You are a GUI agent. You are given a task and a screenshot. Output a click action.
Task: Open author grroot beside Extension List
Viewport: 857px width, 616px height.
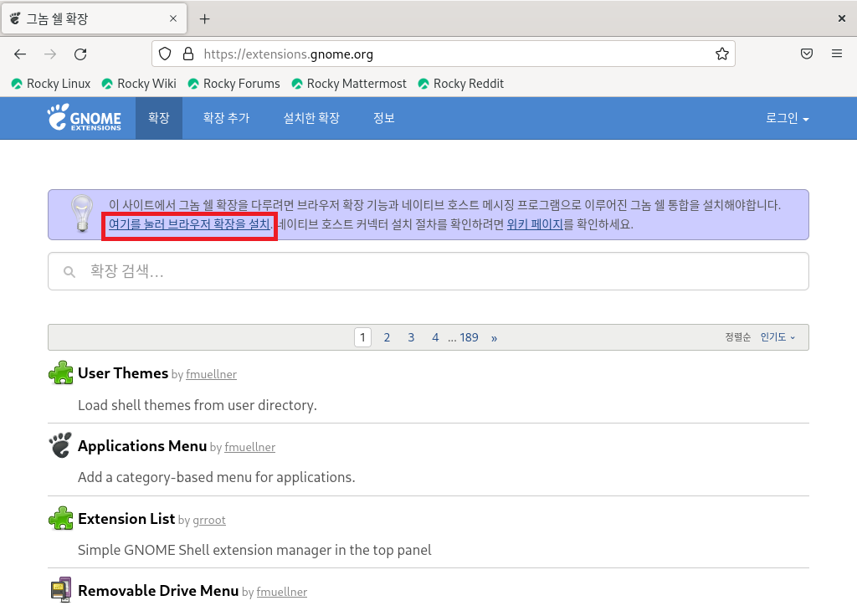pos(208,520)
